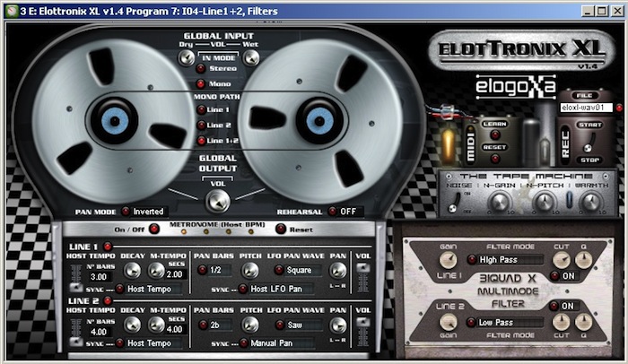Viewport: 628px width, 364px height.
Task: Adjust the Line 2 M-TEMPO knob
Action: pyautogui.click(x=156, y=325)
